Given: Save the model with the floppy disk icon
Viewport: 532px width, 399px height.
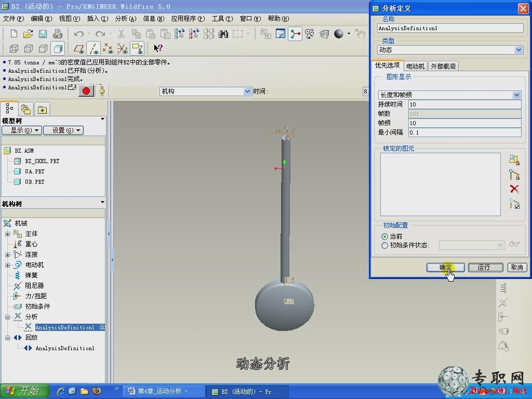Looking at the screenshot, I should [43, 34].
